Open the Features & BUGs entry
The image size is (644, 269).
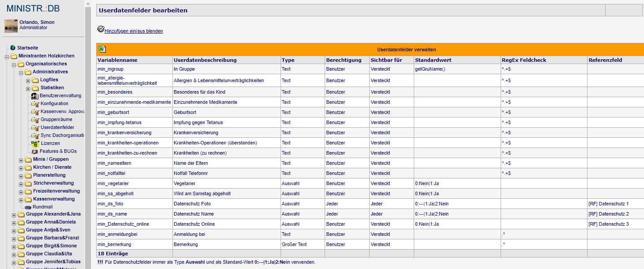58,151
